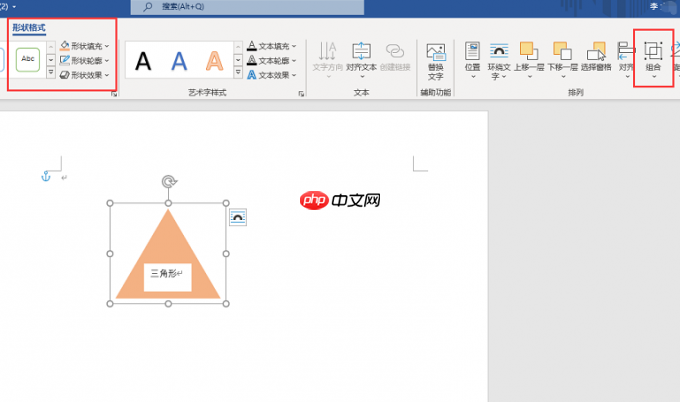Open shape styles dialog launcher
Viewport: 680px width, 402px height.
tap(114, 94)
